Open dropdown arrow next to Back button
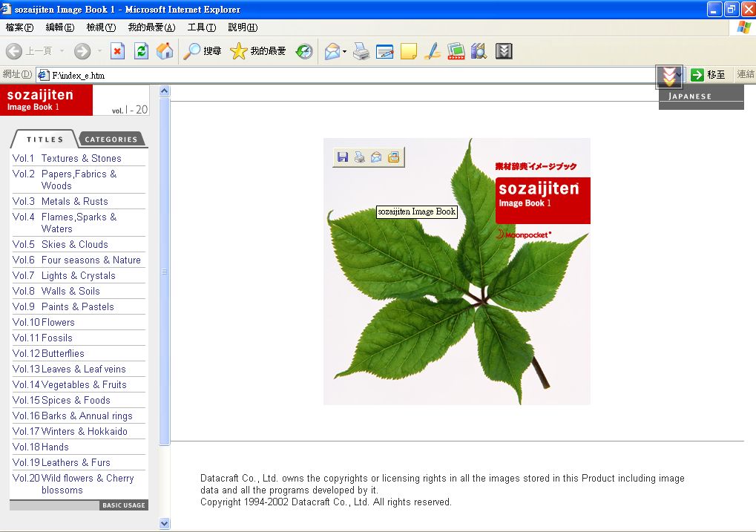The width and height of the screenshot is (756, 532). pyautogui.click(x=62, y=50)
